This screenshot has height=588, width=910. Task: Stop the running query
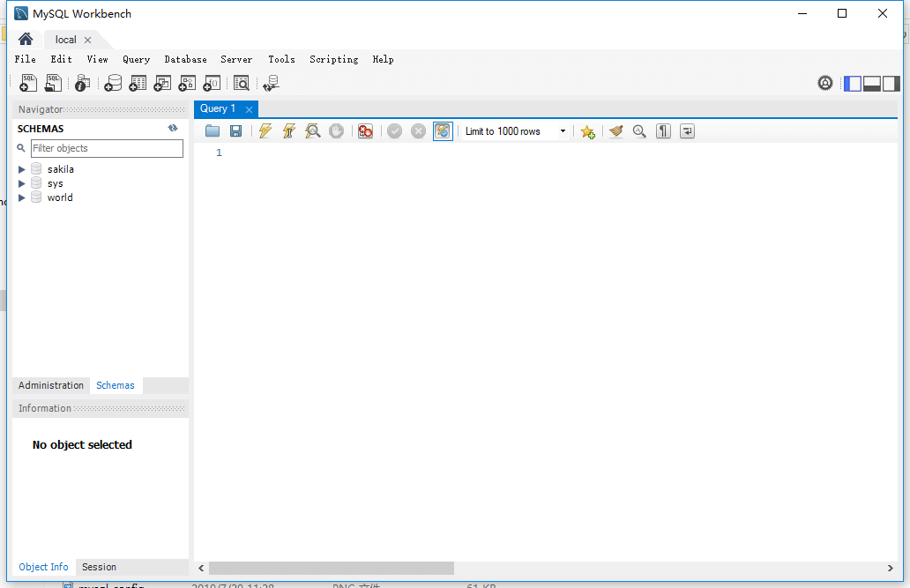coord(336,131)
